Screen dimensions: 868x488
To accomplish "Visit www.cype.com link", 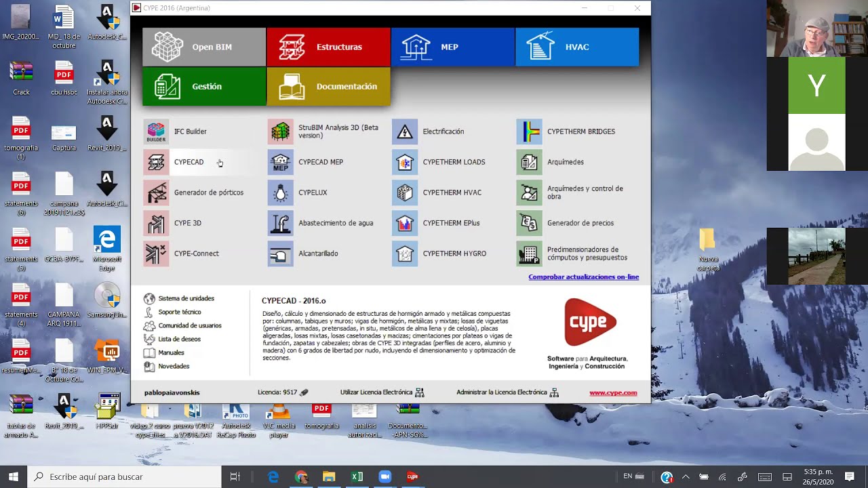I will click(613, 392).
